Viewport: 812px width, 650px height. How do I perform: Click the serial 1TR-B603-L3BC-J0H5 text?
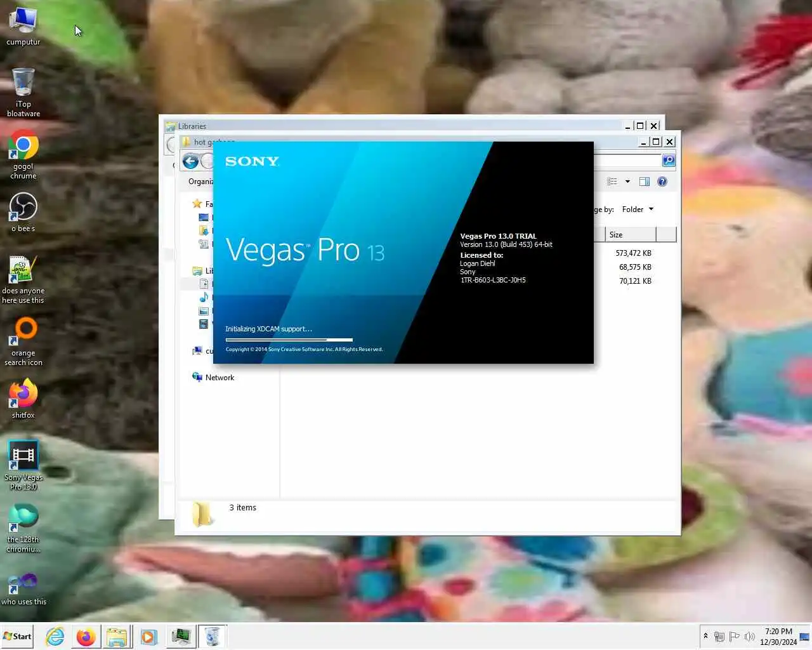[493, 280]
